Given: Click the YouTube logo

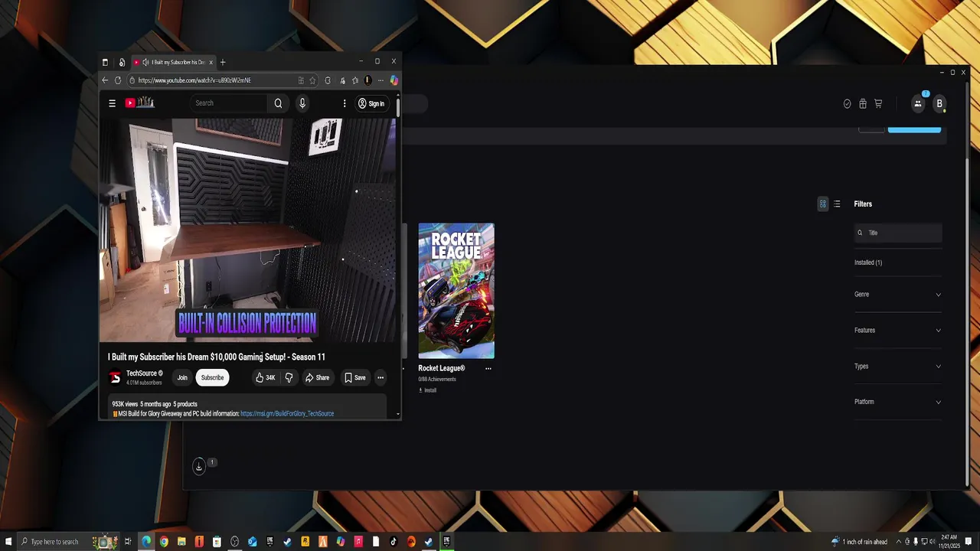Looking at the screenshot, I should (x=140, y=103).
